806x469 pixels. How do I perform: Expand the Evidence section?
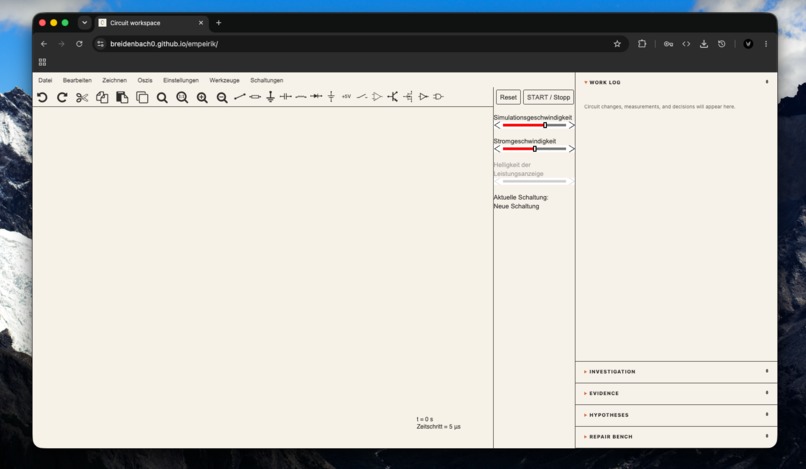676,393
